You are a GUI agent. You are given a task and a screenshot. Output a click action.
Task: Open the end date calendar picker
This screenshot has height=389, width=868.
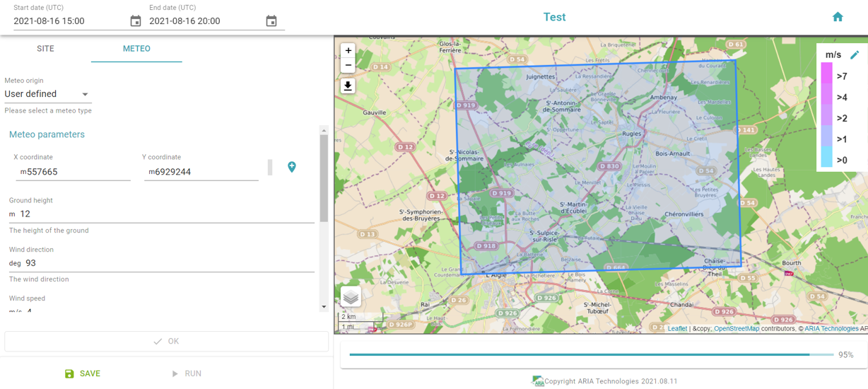(x=271, y=21)
